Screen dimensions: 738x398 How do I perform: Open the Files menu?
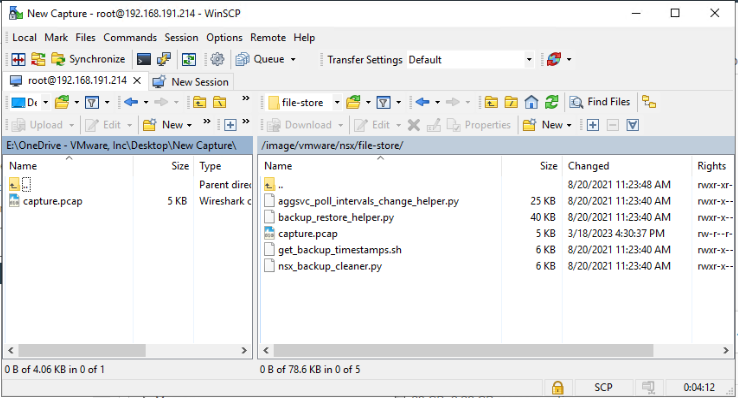85,38
